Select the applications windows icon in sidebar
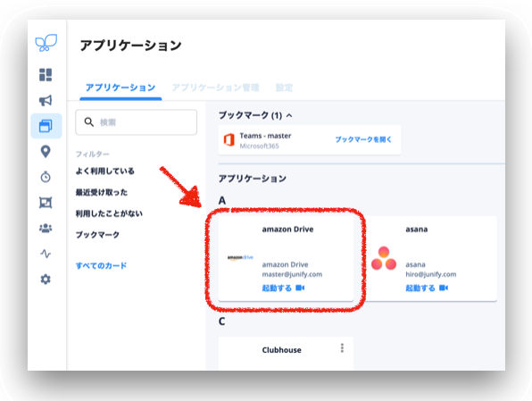 [x=46, y=126]
